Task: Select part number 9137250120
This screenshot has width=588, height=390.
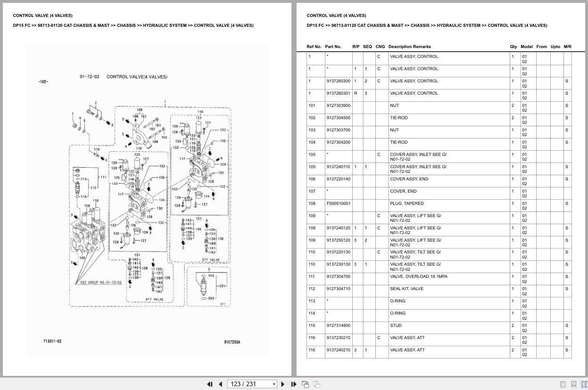Action: [339, 240]
